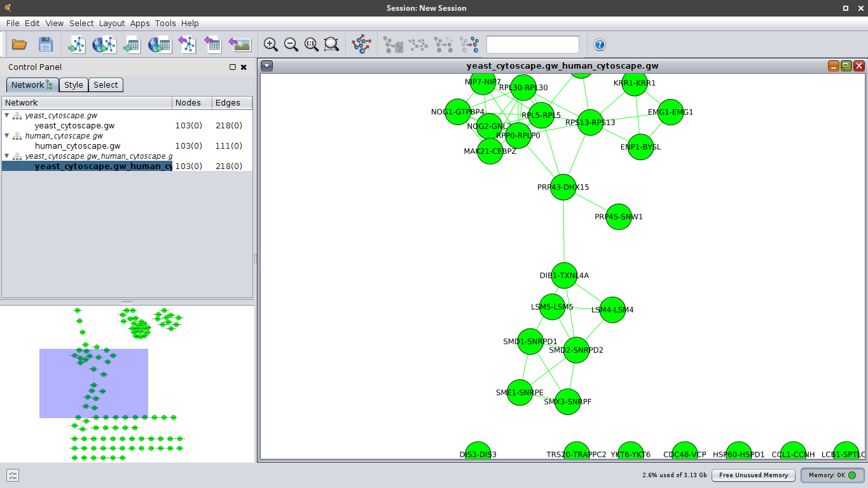This screenshot has height=488, width=868.
Task: Switch to the Style tab
Action: click(x=74, y=85)
